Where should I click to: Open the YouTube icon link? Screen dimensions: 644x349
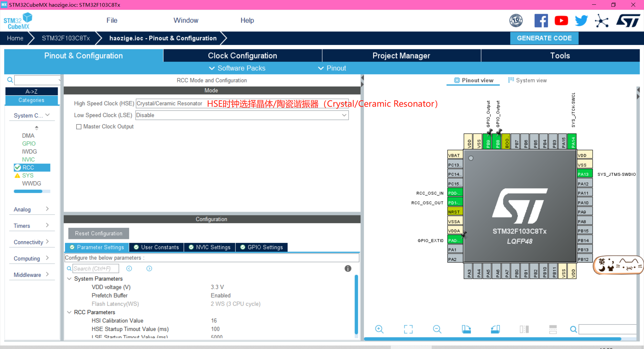[x=561, y=21]
